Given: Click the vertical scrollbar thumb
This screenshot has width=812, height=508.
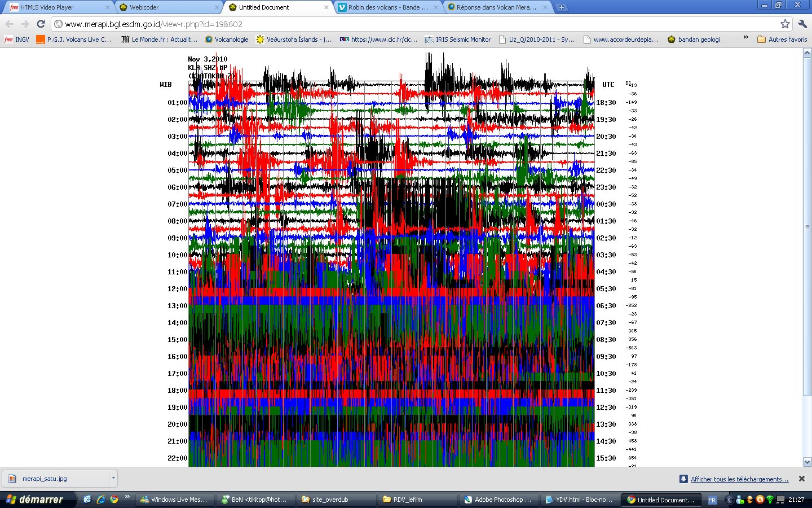Looking at the screenshot, I should point(807,227).
